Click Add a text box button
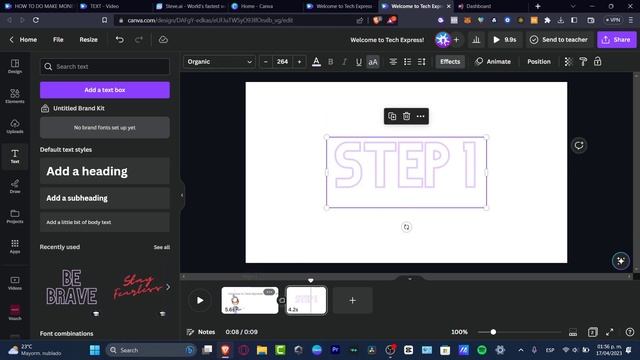 coord(105,90)
